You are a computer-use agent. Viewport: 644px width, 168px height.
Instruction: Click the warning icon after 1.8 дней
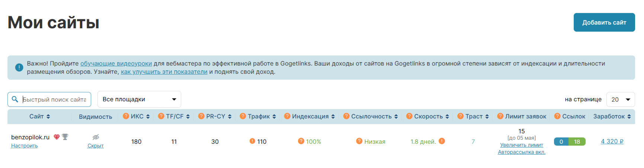point(442,141)
